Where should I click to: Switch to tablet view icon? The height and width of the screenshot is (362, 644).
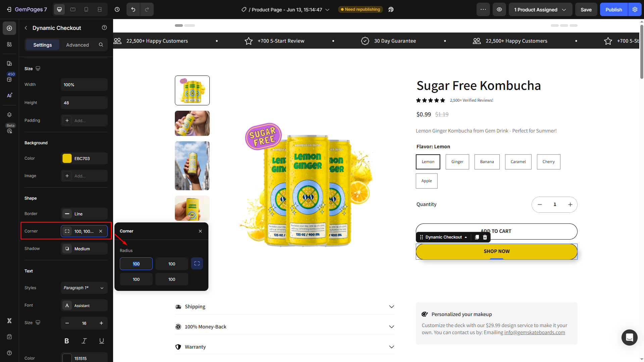point(73,9)
